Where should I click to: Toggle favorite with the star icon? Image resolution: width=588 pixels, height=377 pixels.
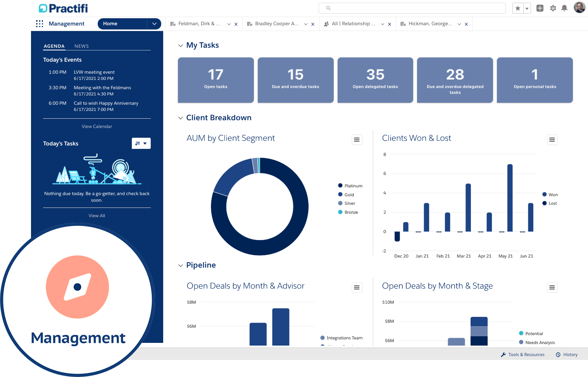[x=517, y=8]
